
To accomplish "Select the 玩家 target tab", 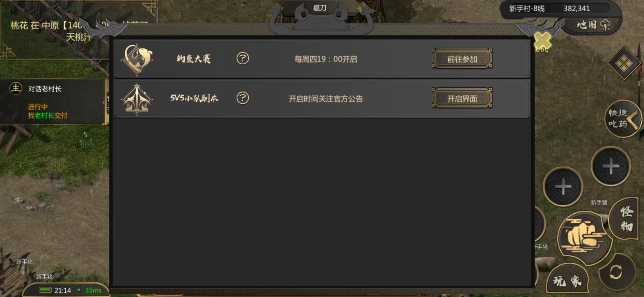I will 567,281.
